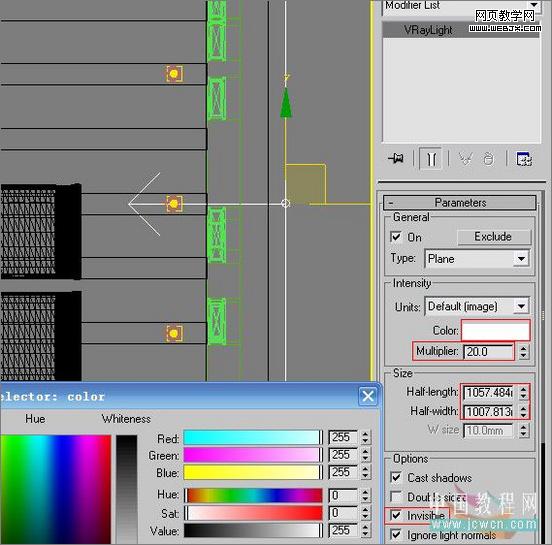Click the gizmo origin circle
This screenshot has width=552, height=545.
pyautogui.click(x=286, y=203)
